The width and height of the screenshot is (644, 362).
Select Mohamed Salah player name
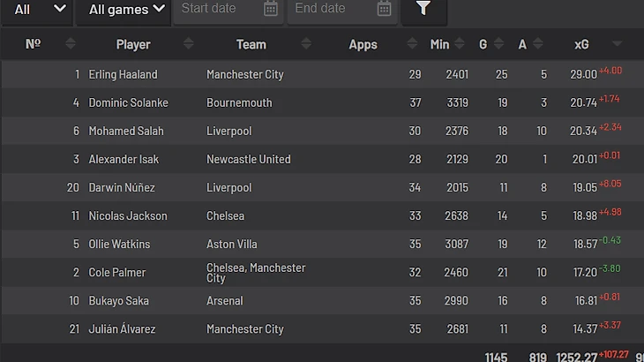pos(126,132)
